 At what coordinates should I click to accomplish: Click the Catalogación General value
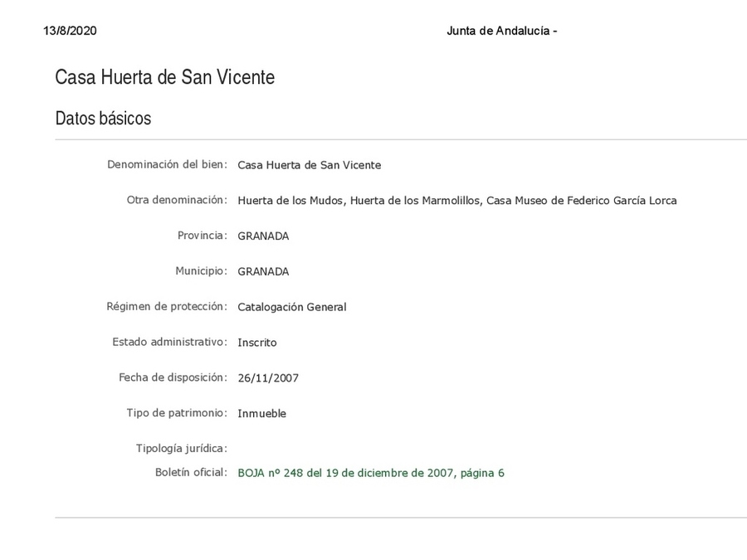point(291,307)
